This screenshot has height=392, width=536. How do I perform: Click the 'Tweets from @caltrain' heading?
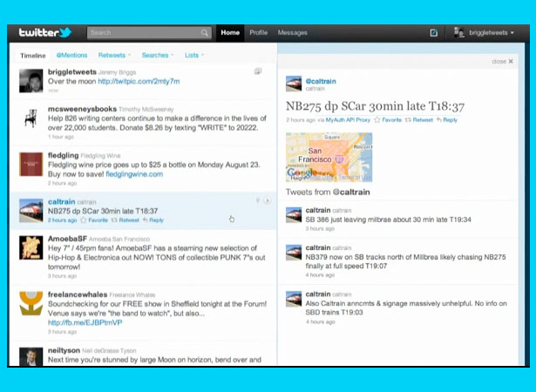pyautogui.click(x=328, y=192)
